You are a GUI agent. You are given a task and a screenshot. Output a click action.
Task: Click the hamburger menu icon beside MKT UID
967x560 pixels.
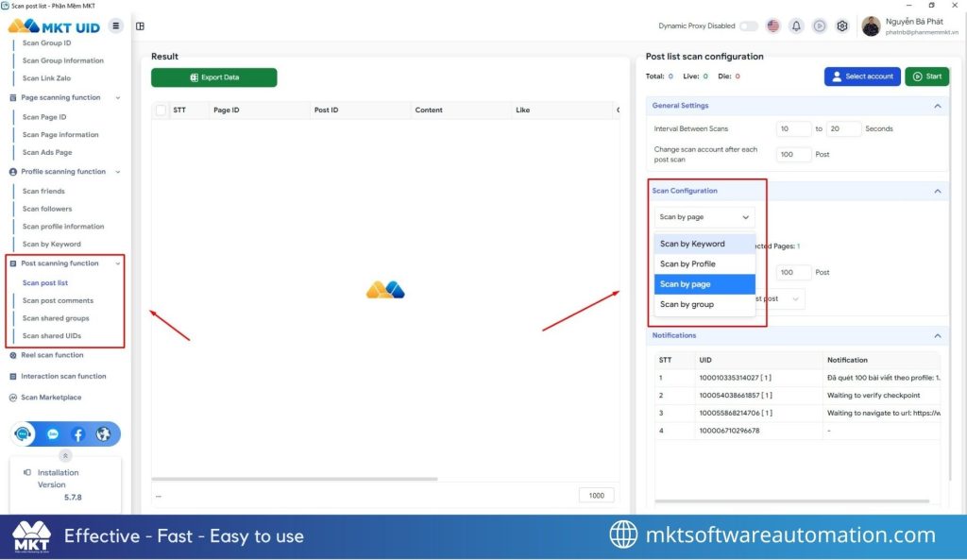[x=116, y=25]
